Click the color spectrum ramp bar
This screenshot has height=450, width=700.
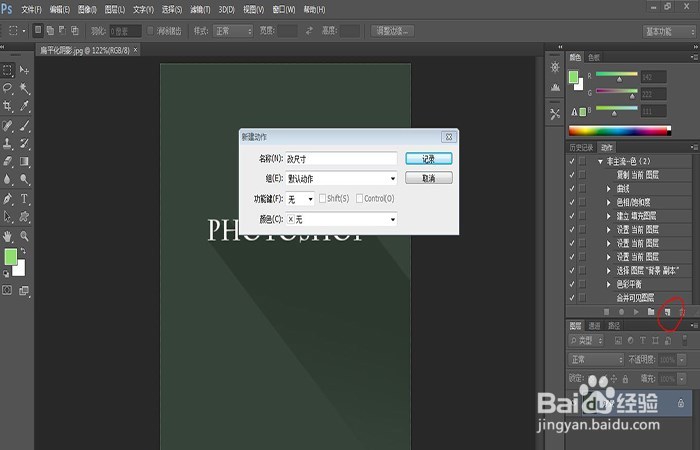(620, 131)
